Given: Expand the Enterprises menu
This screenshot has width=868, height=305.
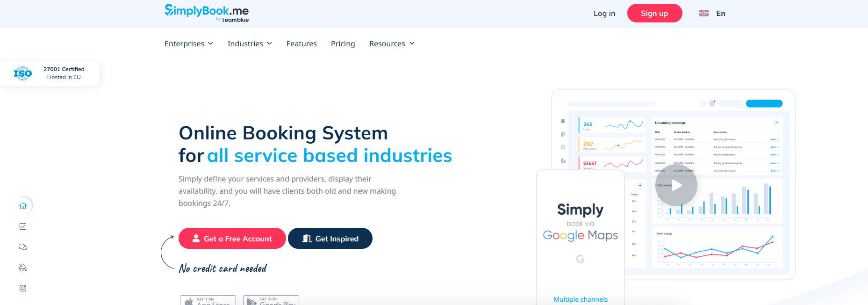Looking at the screenshot, I should 189,44.
